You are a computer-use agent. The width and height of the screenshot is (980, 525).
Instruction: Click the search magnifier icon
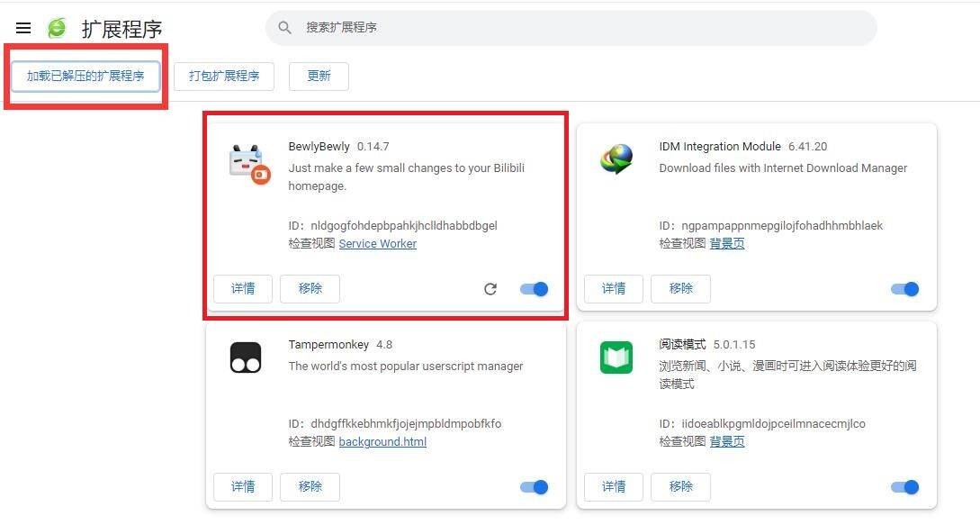[285, 28]
